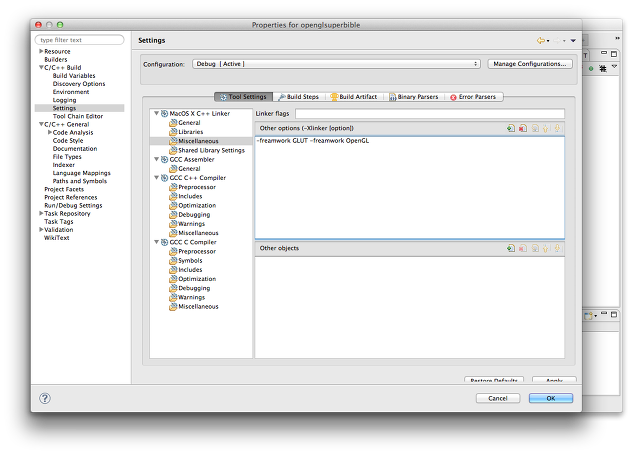Switch to the Binary Parsers tab
The image size is (630, 455).
coord(414,97)
